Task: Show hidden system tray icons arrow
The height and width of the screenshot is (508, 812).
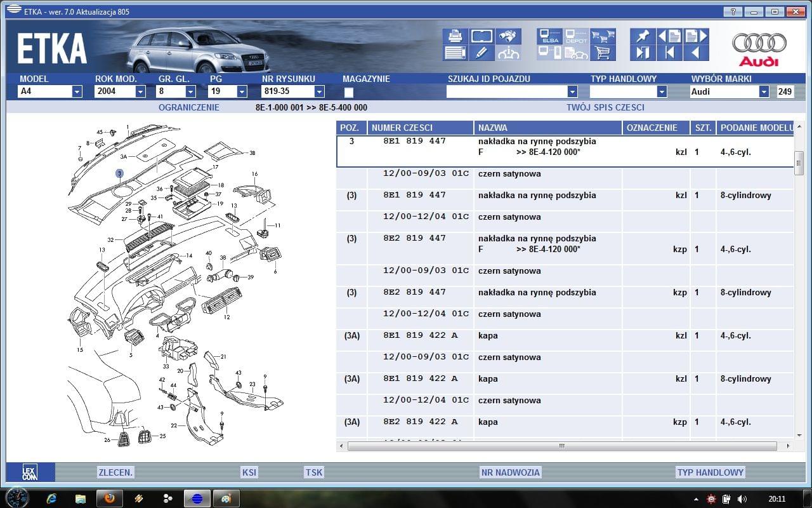Action: (x=696, y=499)
